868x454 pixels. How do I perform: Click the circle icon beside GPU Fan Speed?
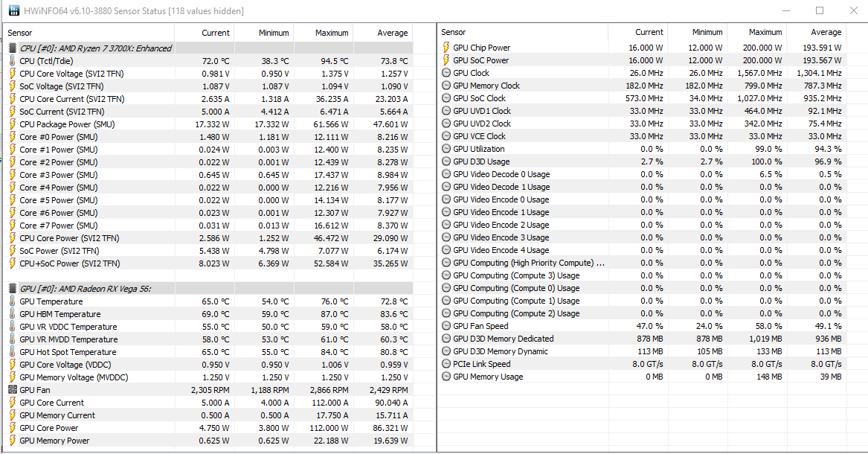pyautogui.click(x=446, y=326)
